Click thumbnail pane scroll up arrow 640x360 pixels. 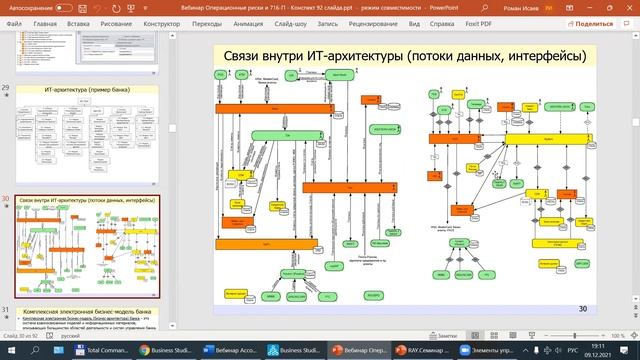(x=172, y=36)
